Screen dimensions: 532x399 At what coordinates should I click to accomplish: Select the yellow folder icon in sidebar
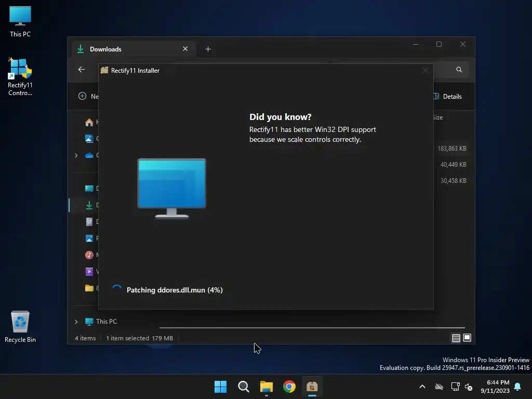pos(89,288)
